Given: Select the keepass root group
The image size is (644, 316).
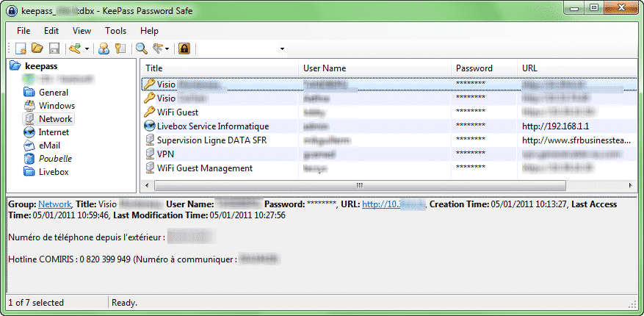Looking at the screenshot, I should coord(41,65).
